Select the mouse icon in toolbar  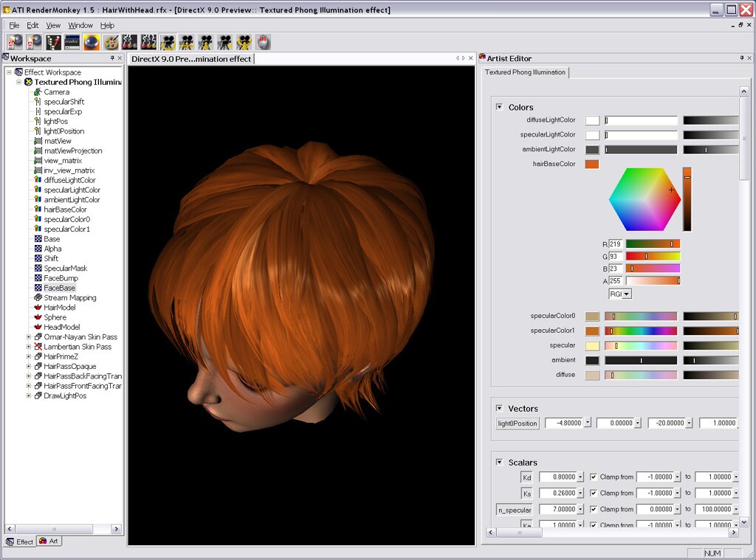pyautogui.click(x=264, y=42)
